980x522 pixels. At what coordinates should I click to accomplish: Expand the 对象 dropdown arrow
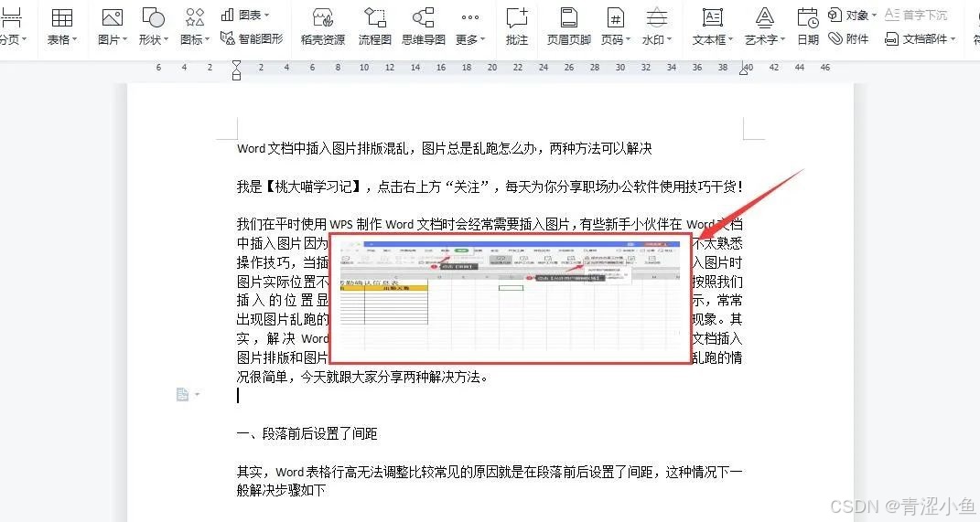coord(874,15)
